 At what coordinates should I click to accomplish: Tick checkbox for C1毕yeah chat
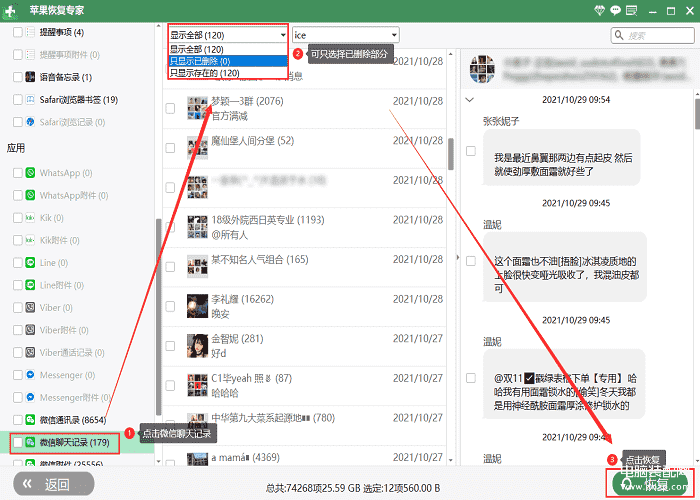(x=170, y=385)
